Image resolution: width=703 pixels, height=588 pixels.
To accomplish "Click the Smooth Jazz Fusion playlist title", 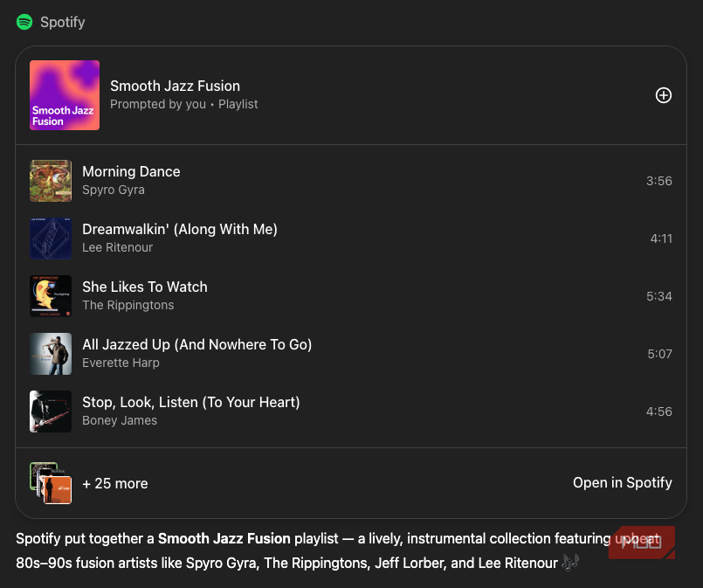I will click(x=175, y=86).
